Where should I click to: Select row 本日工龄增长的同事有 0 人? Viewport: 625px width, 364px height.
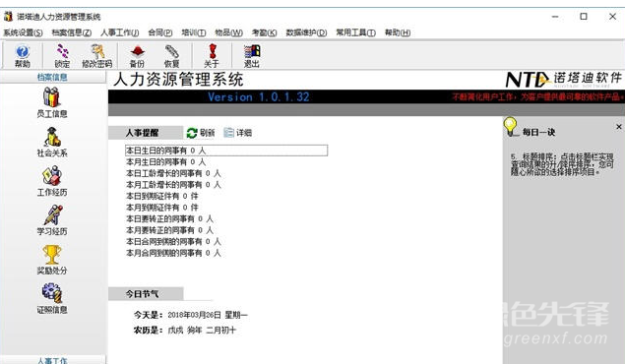click(x=173, y=173)
